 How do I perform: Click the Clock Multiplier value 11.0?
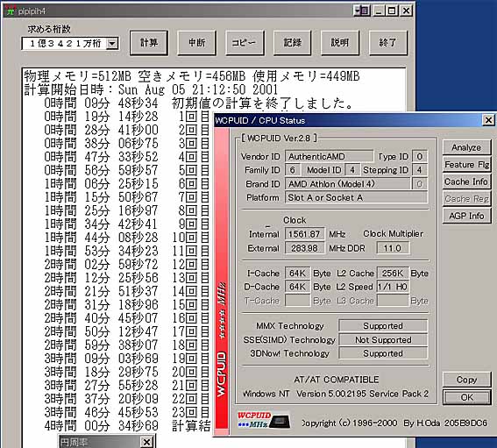(393, 248)
